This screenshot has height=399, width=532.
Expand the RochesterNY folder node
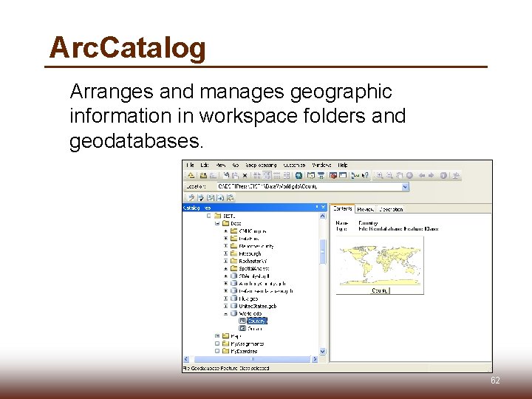coord(225,261)
